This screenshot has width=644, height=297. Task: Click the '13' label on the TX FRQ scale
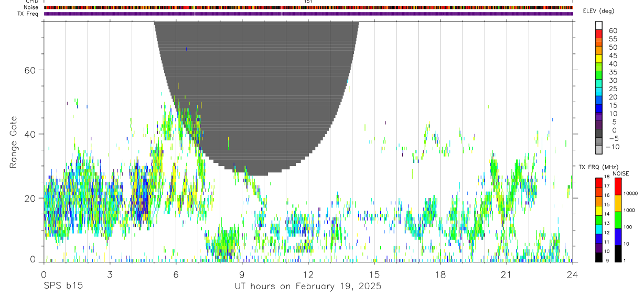click(x=607, y=224)
